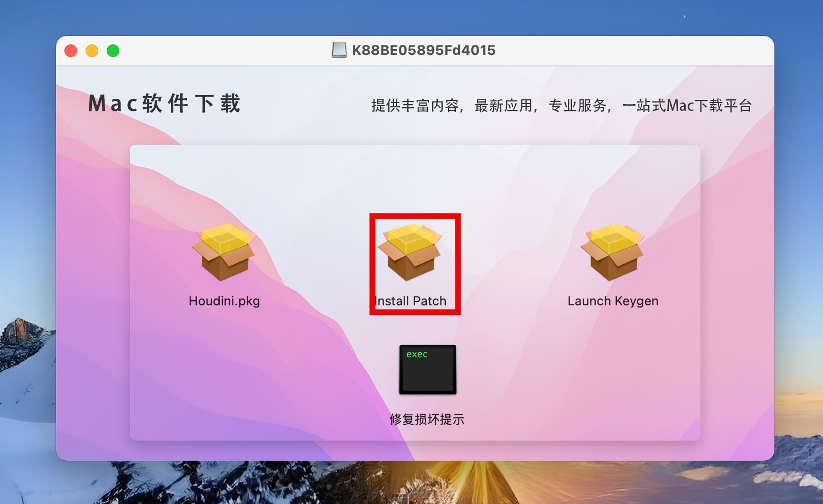
Task: Select the Launch Keygen package icon
Action: (613, 251)
